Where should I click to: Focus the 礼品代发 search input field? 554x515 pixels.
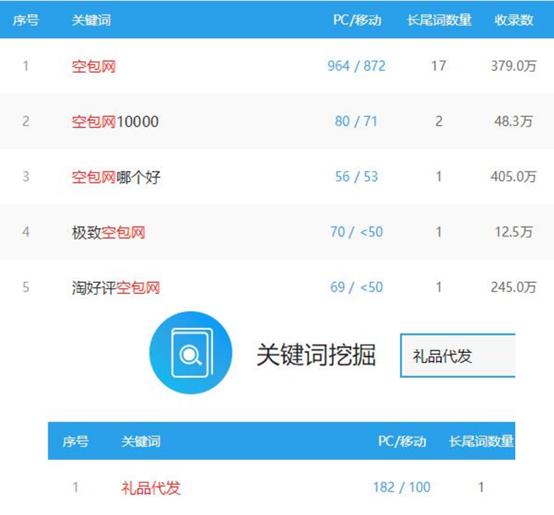point(458,355)
